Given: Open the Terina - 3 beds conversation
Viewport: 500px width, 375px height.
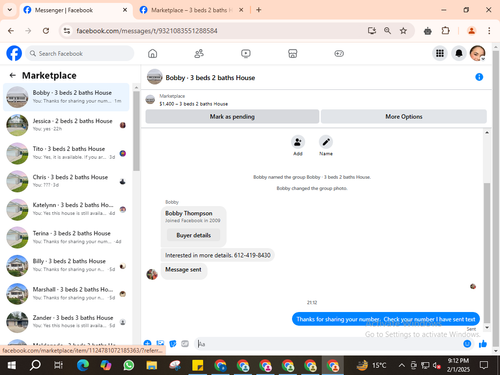Looking at the screenshot, I should click(x=66, y=237).
